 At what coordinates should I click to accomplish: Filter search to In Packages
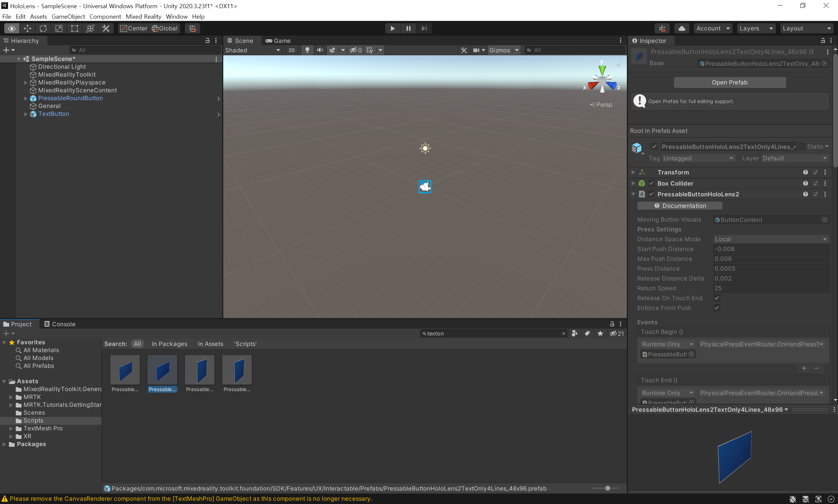[x=170, y=344]
